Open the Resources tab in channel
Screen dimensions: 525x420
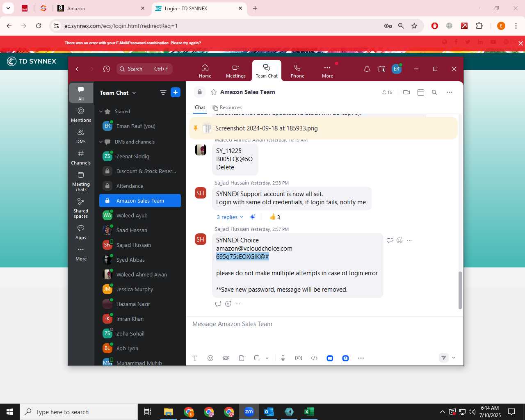click(x=227, y=107)
